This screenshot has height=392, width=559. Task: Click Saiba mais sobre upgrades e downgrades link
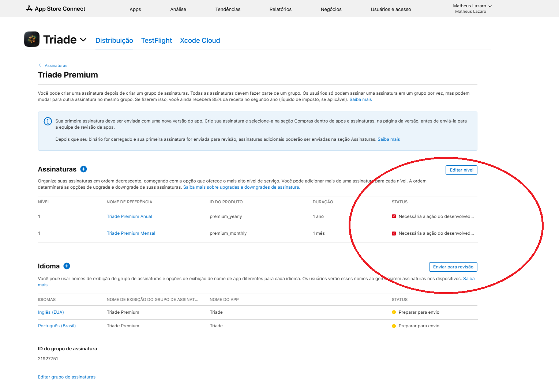pos(241,187)
